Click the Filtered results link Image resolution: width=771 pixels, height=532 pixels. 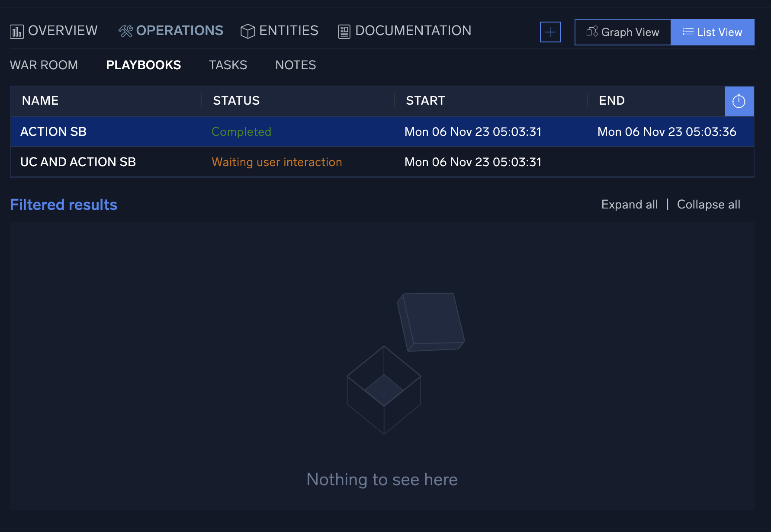click(64, 204)
